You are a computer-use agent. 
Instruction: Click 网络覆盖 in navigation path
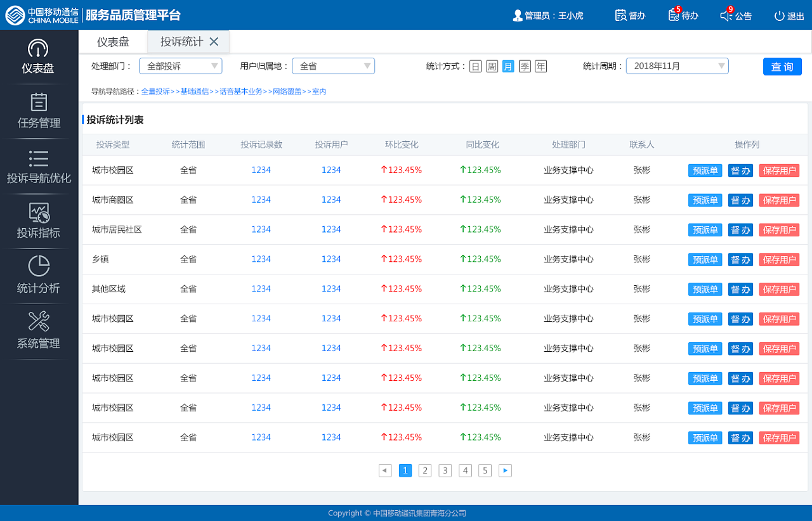pos(287,92)
